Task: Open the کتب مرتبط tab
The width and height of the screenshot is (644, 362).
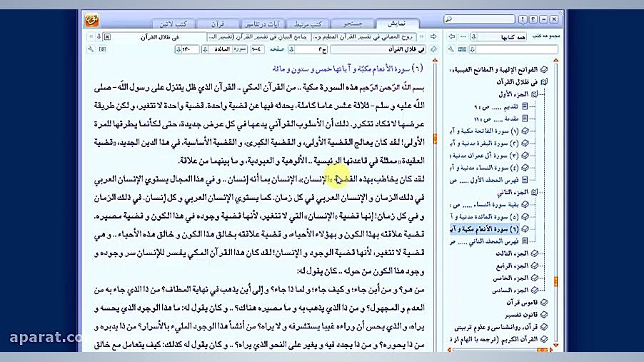Action: [x=308, y=24]
